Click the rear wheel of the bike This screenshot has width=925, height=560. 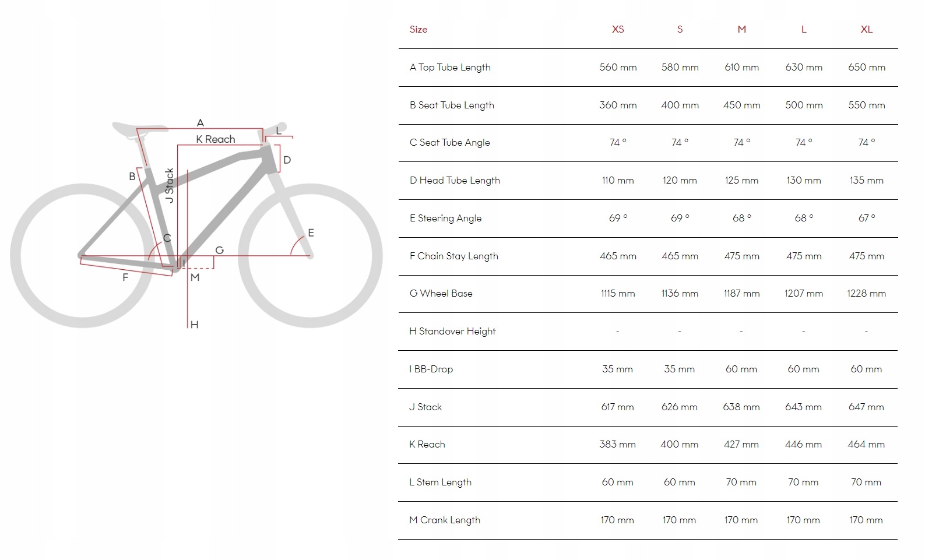pos(82,255)
